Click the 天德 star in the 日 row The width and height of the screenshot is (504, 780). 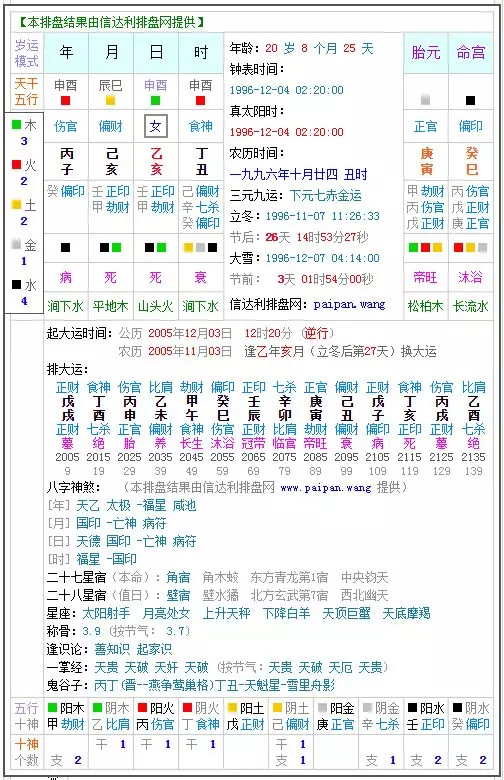[88, 541]
